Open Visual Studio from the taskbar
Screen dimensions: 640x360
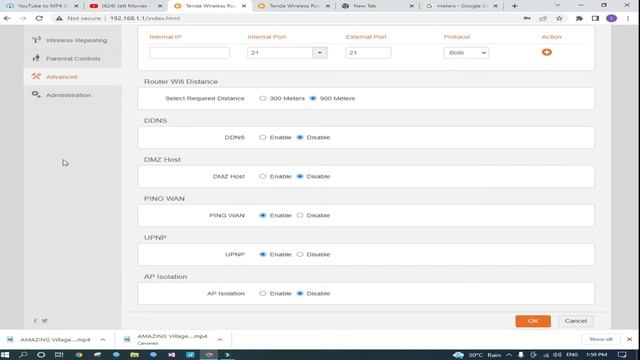(x=171, y=355)
